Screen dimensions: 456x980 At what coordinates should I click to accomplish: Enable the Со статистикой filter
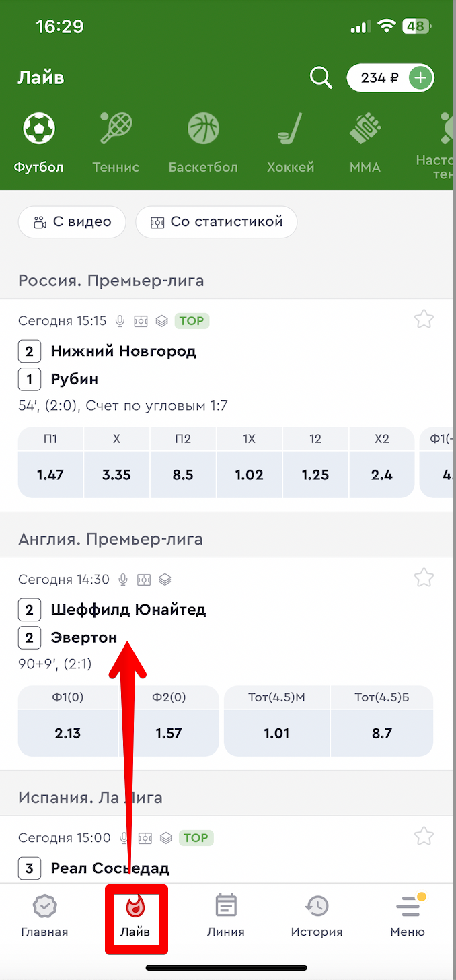tap(217, 222)
